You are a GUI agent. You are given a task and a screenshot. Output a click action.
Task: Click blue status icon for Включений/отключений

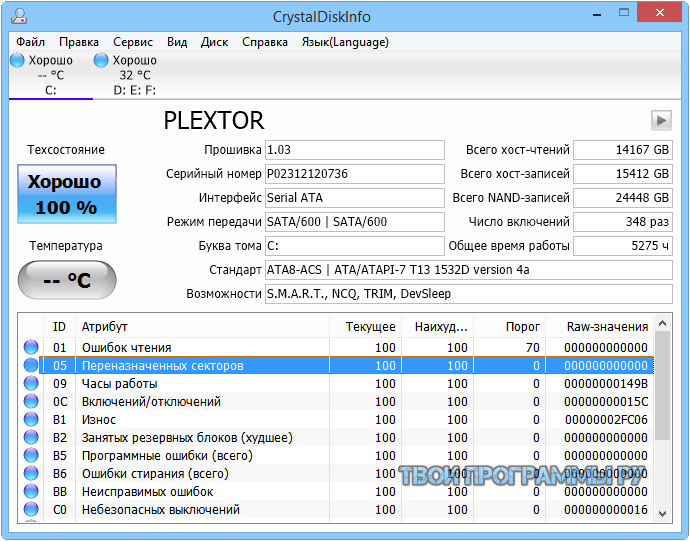tap(31, 401)
